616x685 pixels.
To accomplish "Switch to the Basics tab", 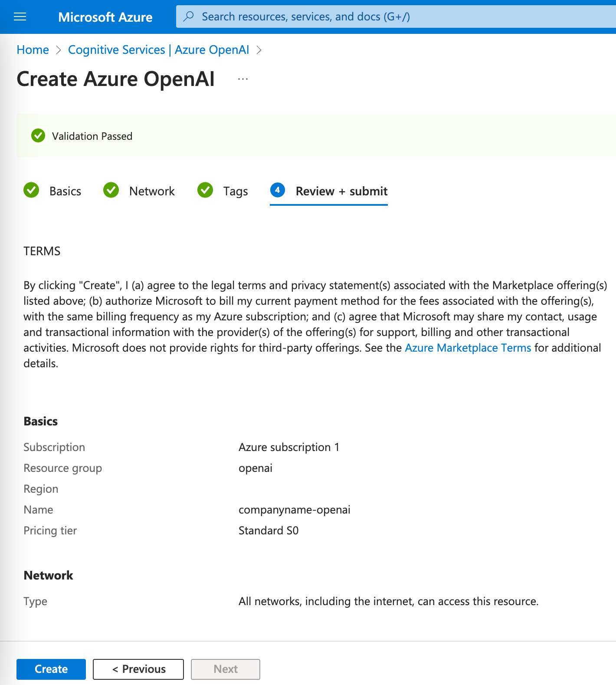I will point(65,191).
